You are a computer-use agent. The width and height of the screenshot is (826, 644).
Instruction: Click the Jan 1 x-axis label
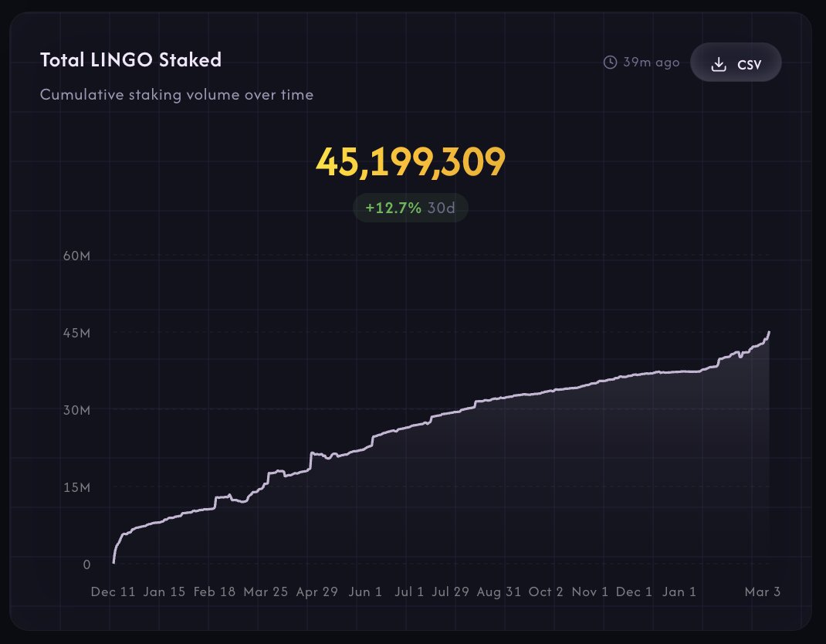tap(679, 591)
